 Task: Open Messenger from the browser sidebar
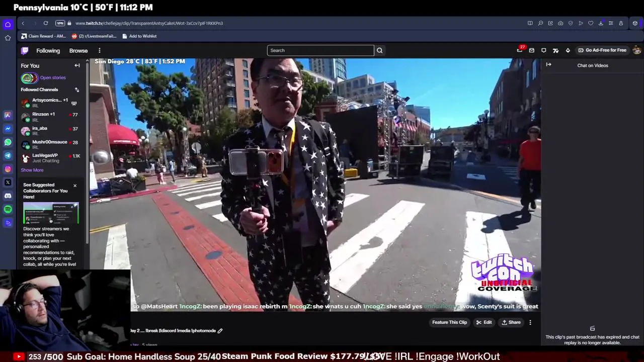pos(8,129)
